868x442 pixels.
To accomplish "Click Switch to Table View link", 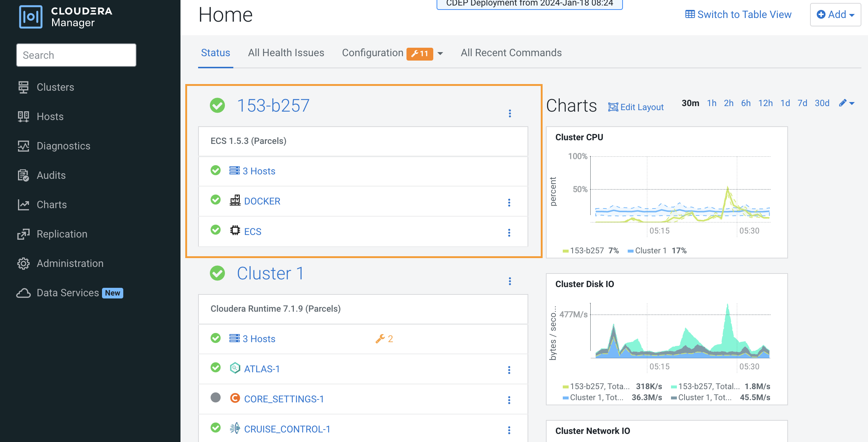I will [738, 15].
